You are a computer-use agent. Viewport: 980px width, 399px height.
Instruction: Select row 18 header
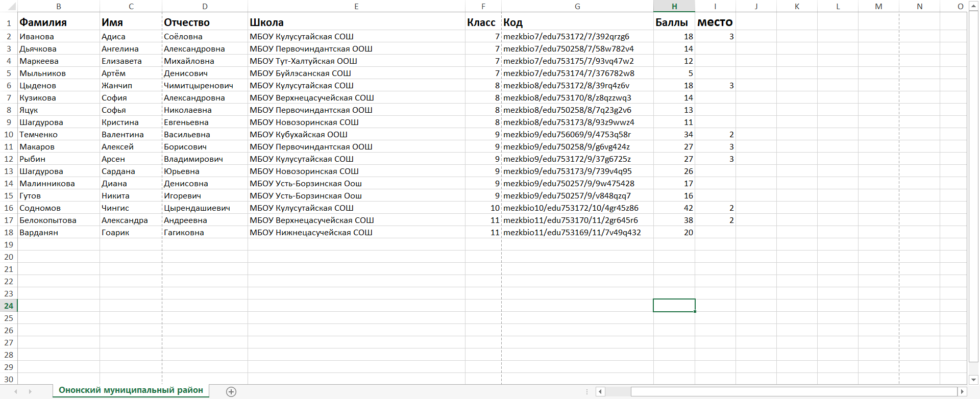tap(9, 232)
